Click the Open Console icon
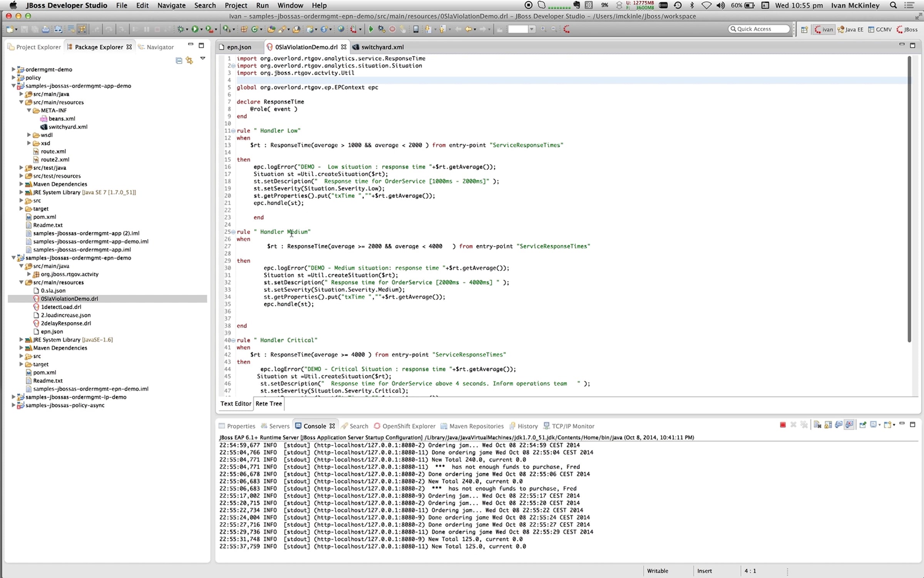924x578 pixels. [x=888, y=425]
